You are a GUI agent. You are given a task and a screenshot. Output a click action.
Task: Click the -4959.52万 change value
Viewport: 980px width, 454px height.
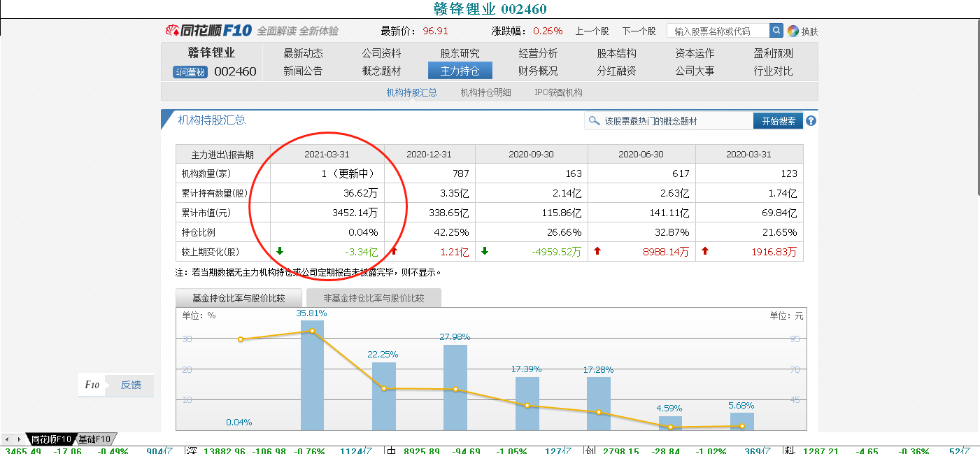click(x=557, y=252)
